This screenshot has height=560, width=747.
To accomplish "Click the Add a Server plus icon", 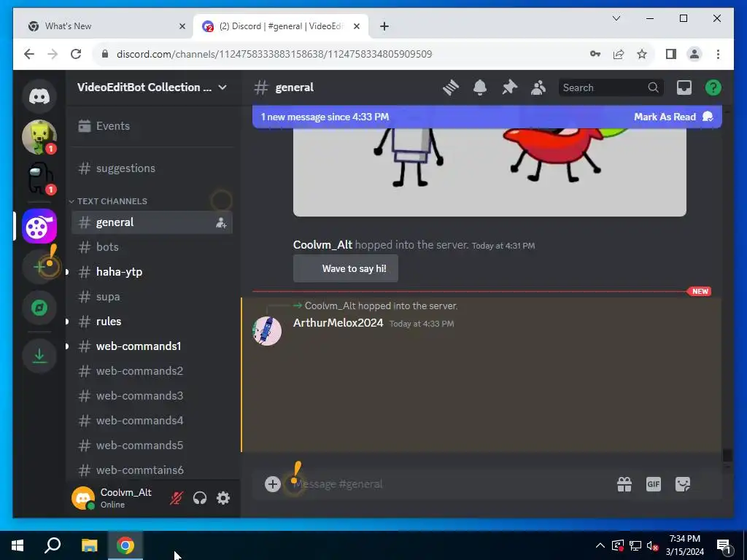I will click(x=39, y=267).
